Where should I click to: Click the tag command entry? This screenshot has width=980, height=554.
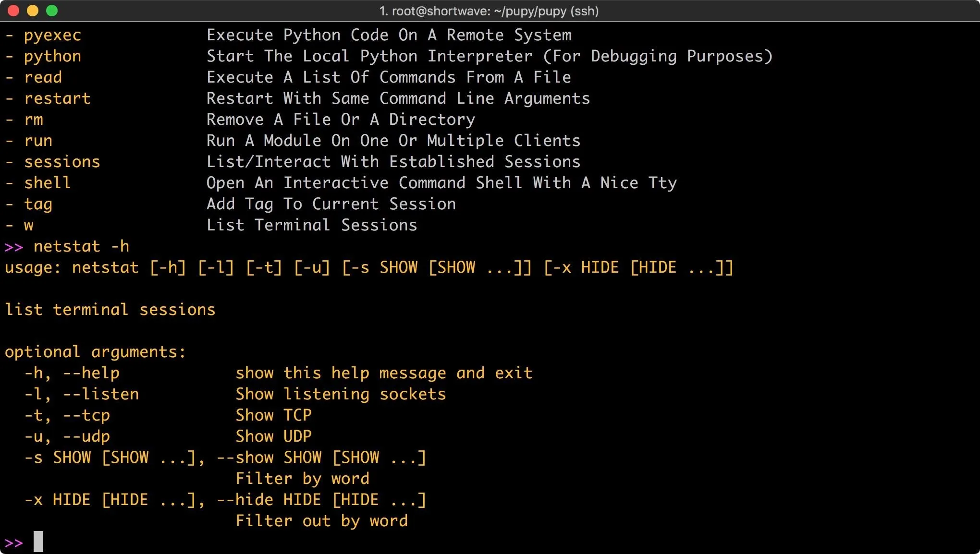click(38, 204)
